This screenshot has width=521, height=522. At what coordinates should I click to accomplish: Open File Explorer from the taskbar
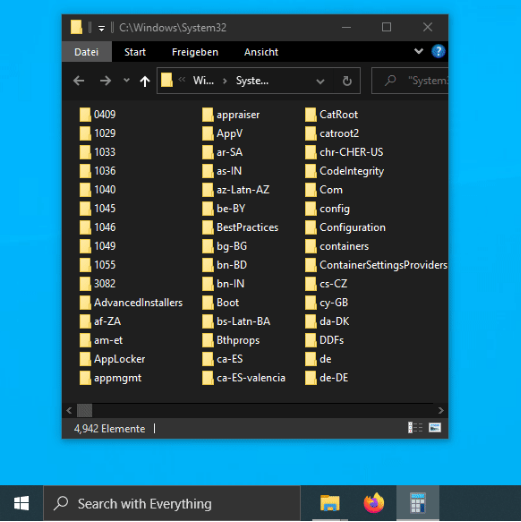tap(330, 503)
